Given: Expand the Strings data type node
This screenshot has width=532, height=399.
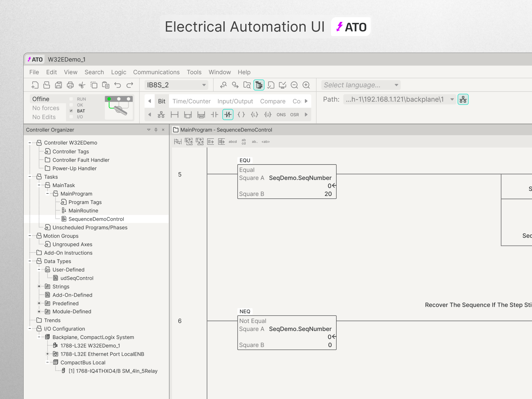Looking at the screenshot, I should pyautogui.click(x=39, y=287).
